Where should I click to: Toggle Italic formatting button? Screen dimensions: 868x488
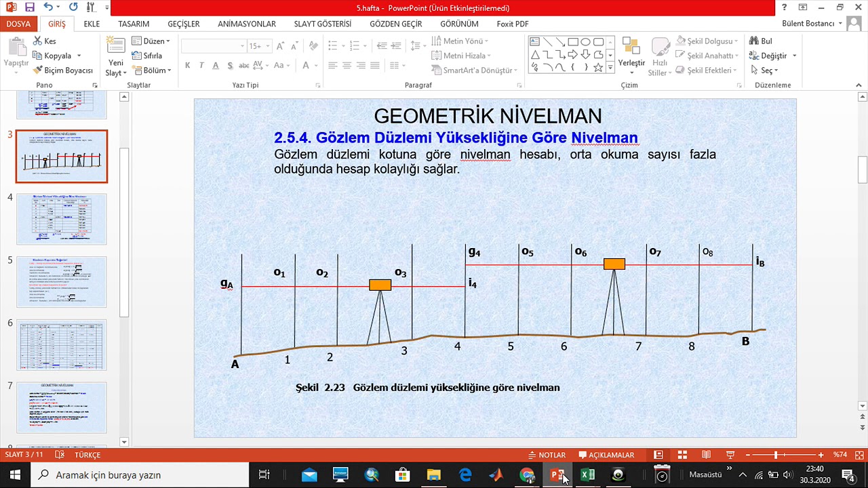point(201,66)
